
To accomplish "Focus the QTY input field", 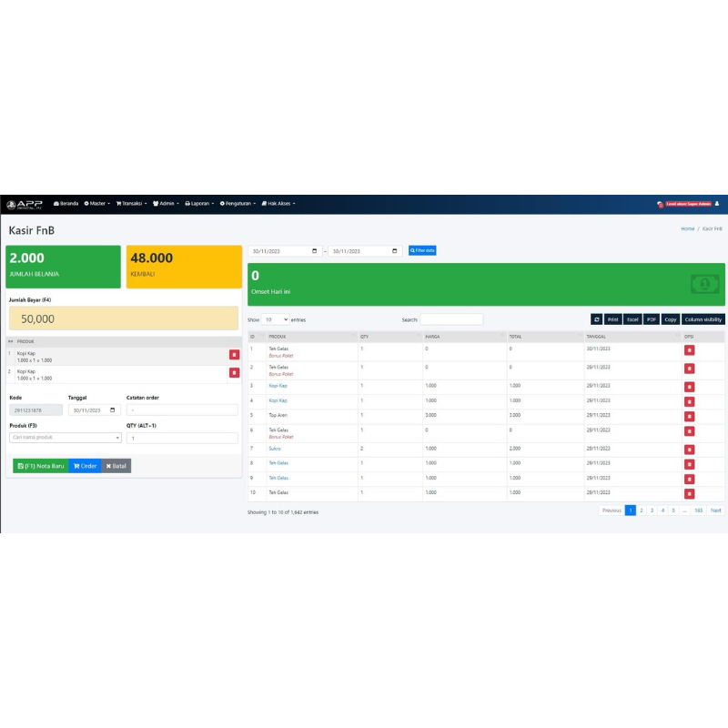I will pyautogui.click(x=182, y=438).
